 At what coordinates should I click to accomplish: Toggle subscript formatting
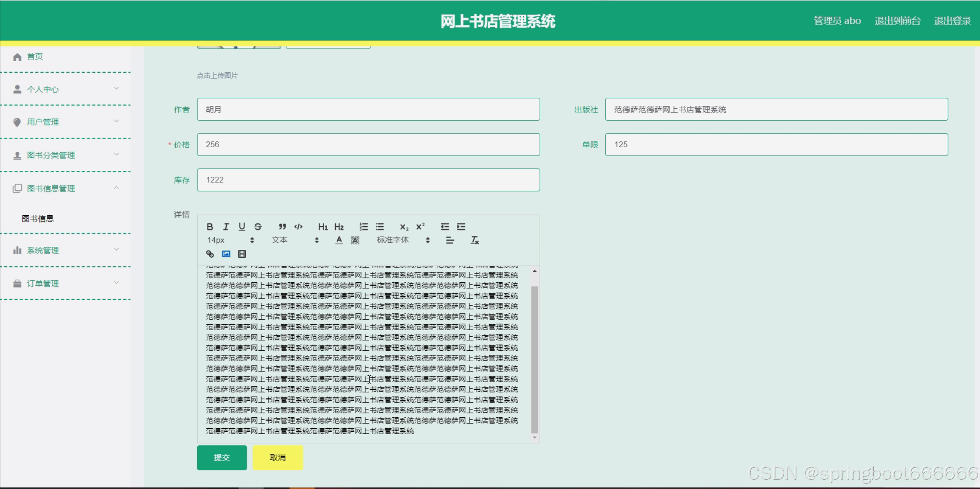click(x=404, y=227)
